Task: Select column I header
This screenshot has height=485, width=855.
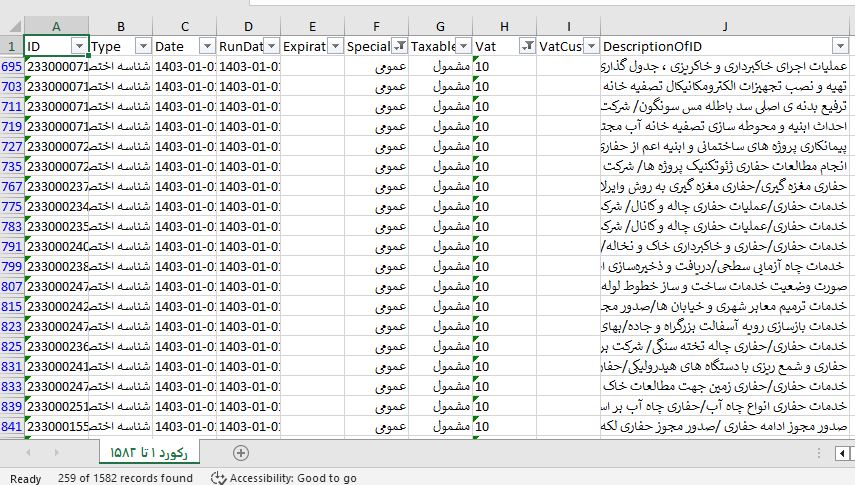Action: coord(568,26)
